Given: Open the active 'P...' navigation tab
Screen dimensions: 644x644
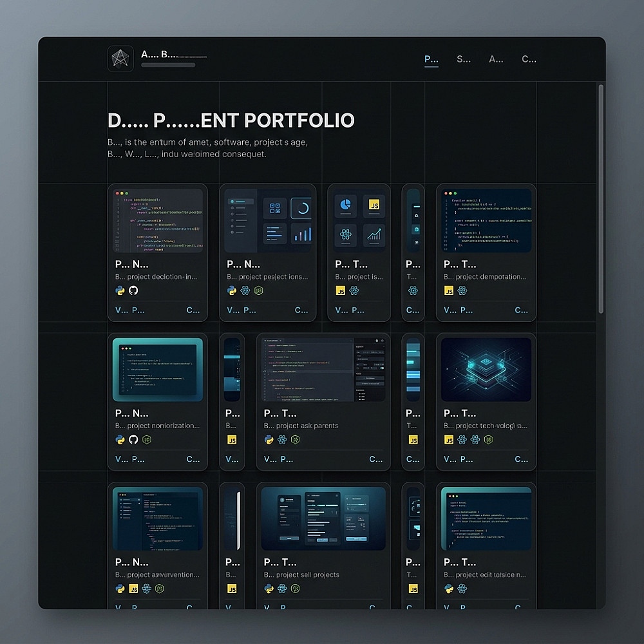Looking at the screenshot, I should click(431, 59).
